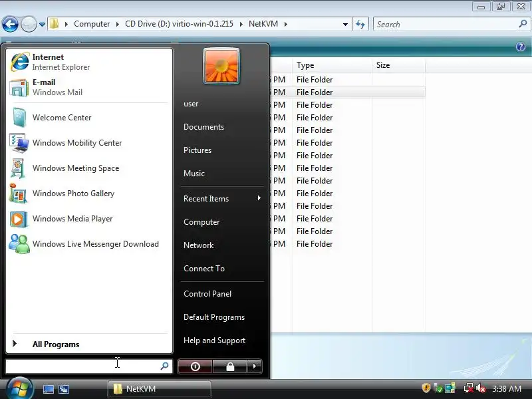Expand the Recent Items submenu
Screen dimensions: 532x399
click(222, 198)
